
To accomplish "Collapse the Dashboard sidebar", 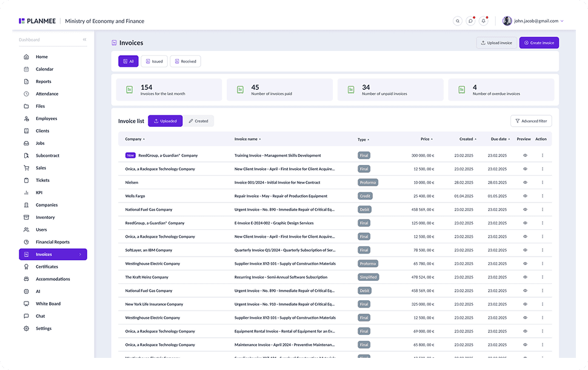I will point(84,39).
